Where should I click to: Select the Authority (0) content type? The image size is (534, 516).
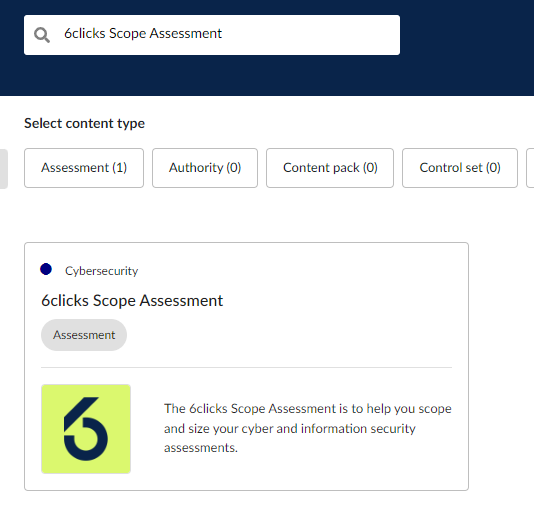point(205,168)
